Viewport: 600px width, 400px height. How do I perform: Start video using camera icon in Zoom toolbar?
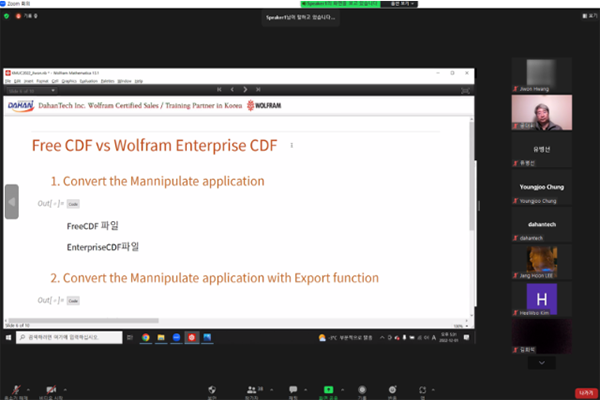[x=51, y=390]
